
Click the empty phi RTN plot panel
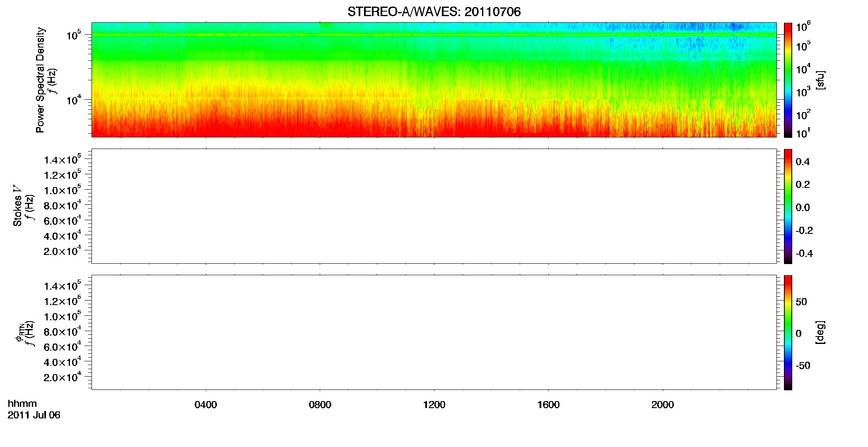434,332
